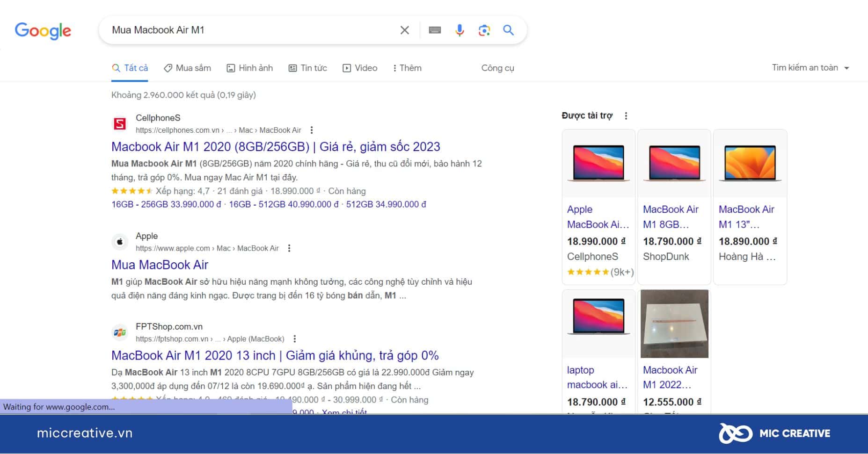Click the 18.790.000 đ ShopDunk price

tap(672, 242)
